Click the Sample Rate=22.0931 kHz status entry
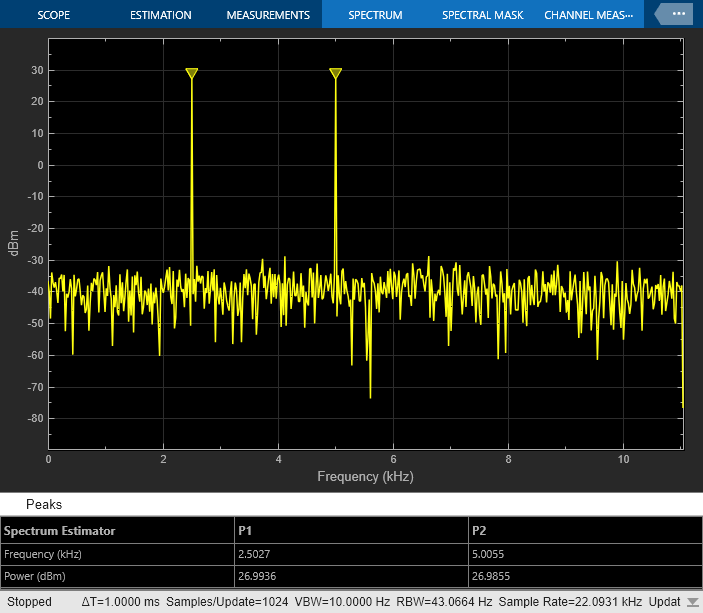703x613 pixels. point(570,602)
